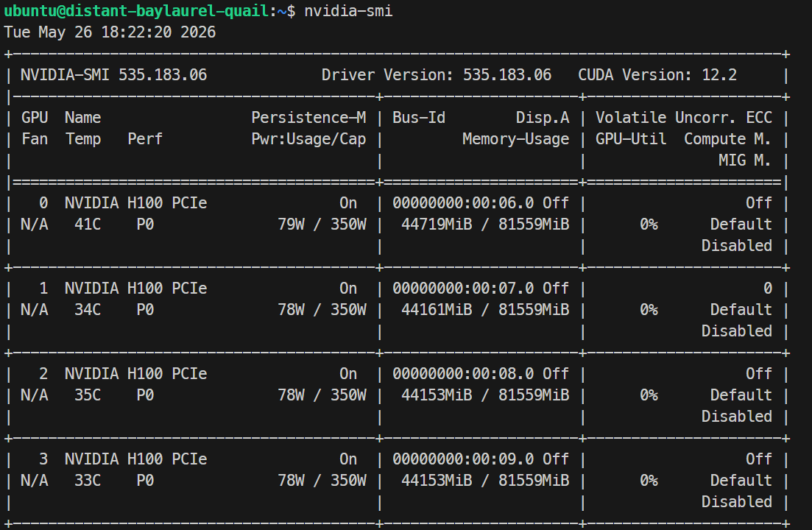The image size is (812, 530).
Task: Click the Volatile Uncorr. ECC header
Action: click(684, 118)
